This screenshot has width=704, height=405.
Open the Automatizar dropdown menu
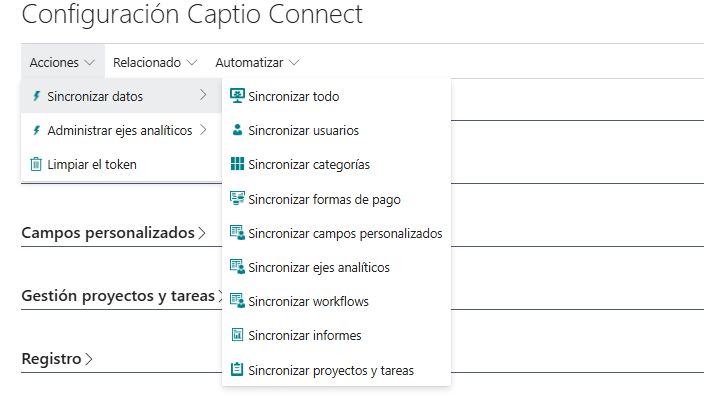click(x=257, y=62)
